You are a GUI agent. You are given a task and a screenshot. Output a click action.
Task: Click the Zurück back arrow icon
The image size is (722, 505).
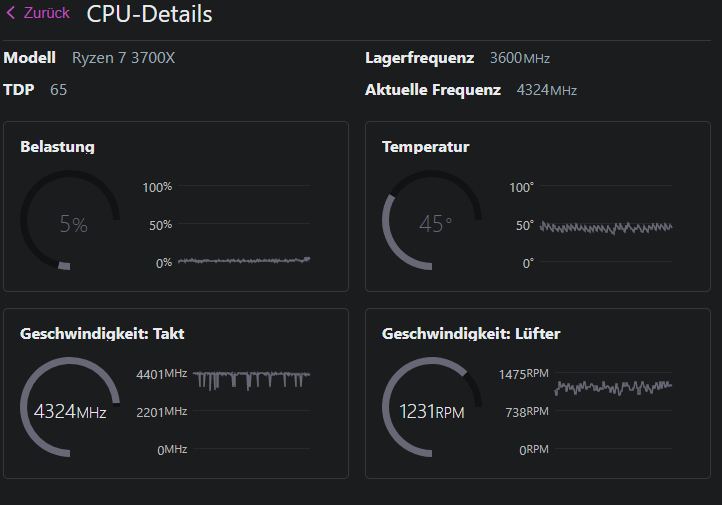click(x=11, y=13)
